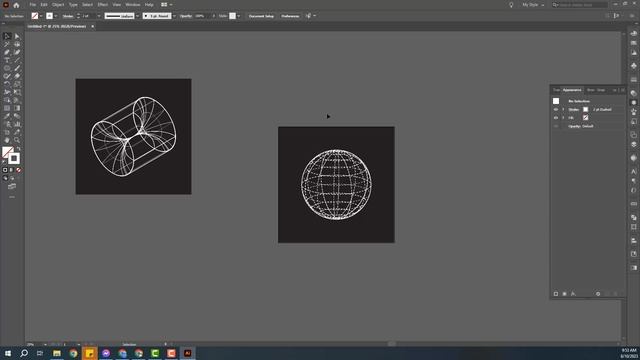Select the Rotate tool

[x=7, y=84]
